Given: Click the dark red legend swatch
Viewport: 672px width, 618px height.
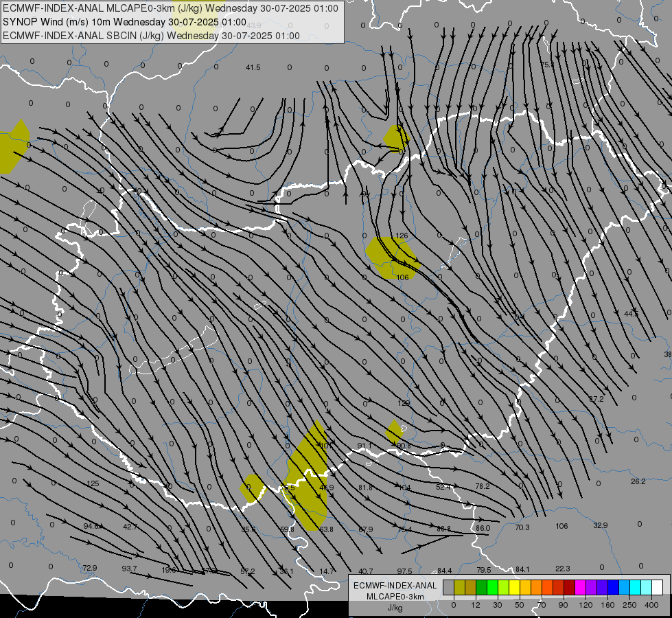Looking at the screenshot, I should pos(570,587).
